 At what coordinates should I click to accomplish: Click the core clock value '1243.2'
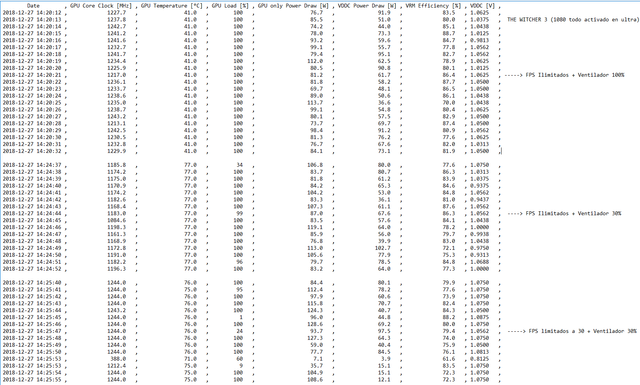point(117,117)
